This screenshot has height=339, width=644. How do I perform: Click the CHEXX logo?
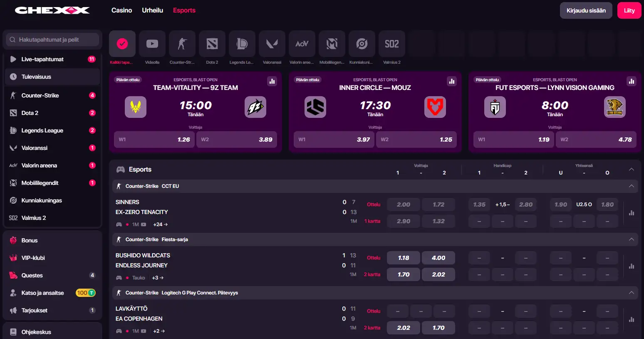[52, 10]
